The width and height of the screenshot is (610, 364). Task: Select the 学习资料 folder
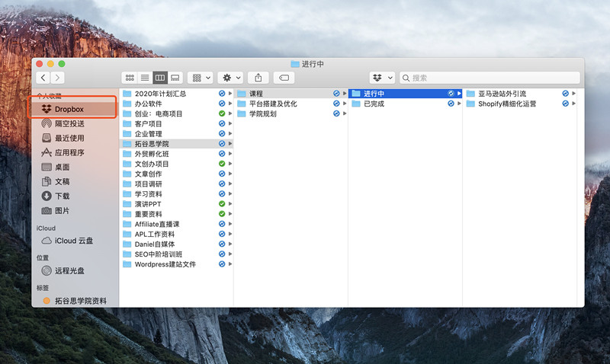tap(176, 194)
